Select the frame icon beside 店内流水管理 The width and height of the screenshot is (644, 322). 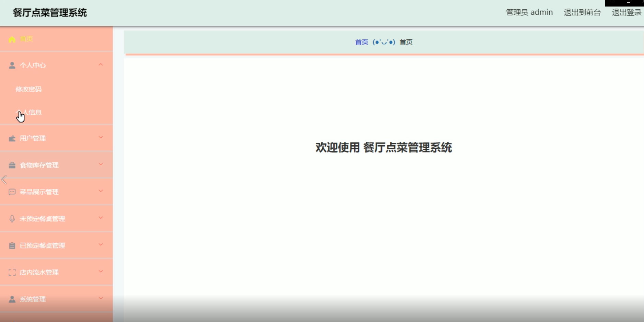tap(12, 272)
